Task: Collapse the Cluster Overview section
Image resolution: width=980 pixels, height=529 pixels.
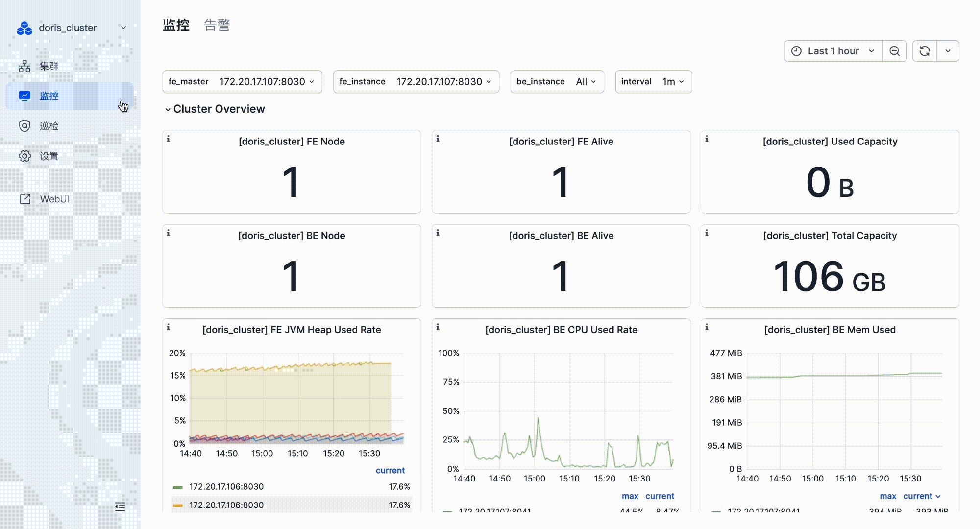Action: point(215,109)
